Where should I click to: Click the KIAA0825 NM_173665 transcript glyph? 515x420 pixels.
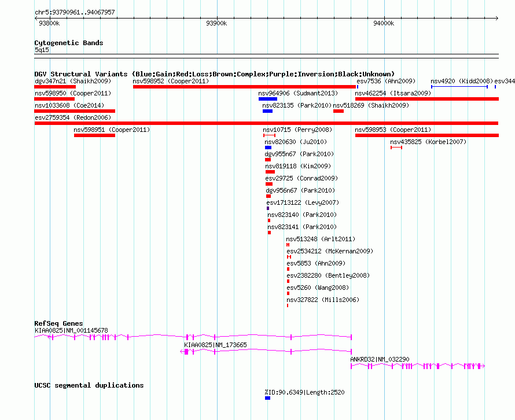coord(266,352)
